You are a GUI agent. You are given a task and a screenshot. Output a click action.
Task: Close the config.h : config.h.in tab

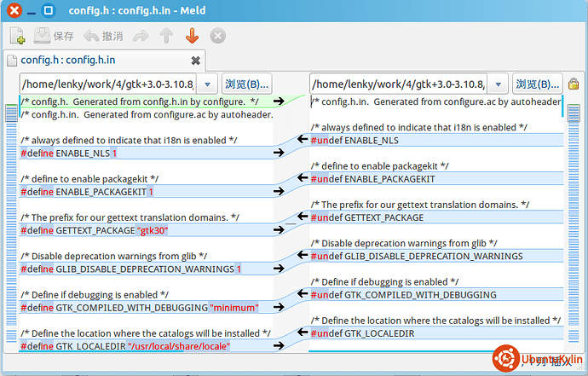(195, 61)
